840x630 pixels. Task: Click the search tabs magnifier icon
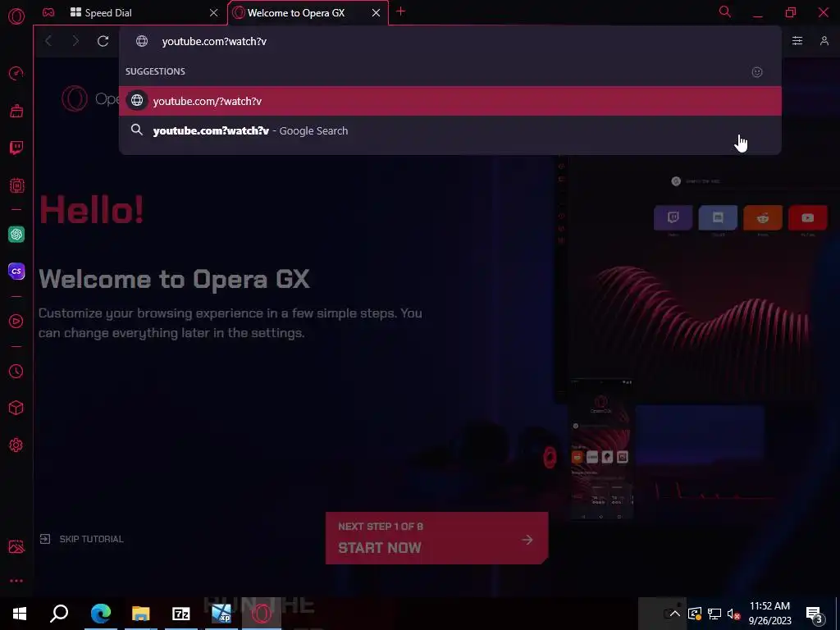pyautogui.click(x=725, y=11)
